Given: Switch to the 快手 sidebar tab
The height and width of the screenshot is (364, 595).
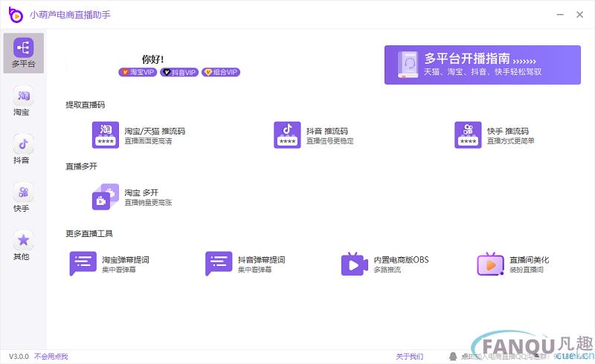Looking at the screenshot, I should [x=24, y=198].
